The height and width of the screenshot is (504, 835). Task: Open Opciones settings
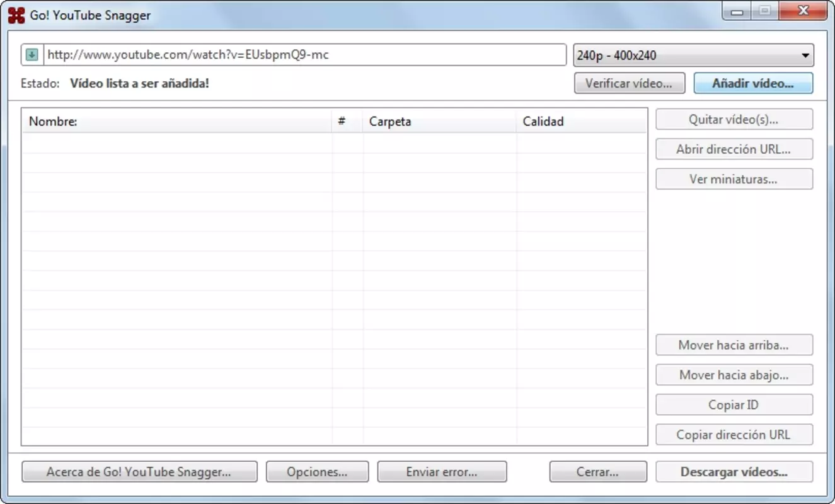pyautogui.click(x=317, y=472)
